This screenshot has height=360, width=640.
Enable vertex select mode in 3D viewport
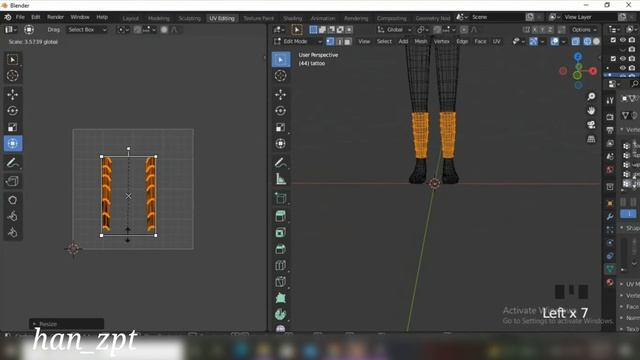pyautogui.click(x=330, y=42)
